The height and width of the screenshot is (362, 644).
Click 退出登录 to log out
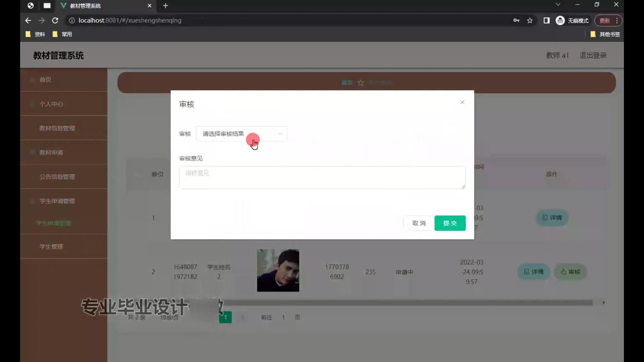593,55
